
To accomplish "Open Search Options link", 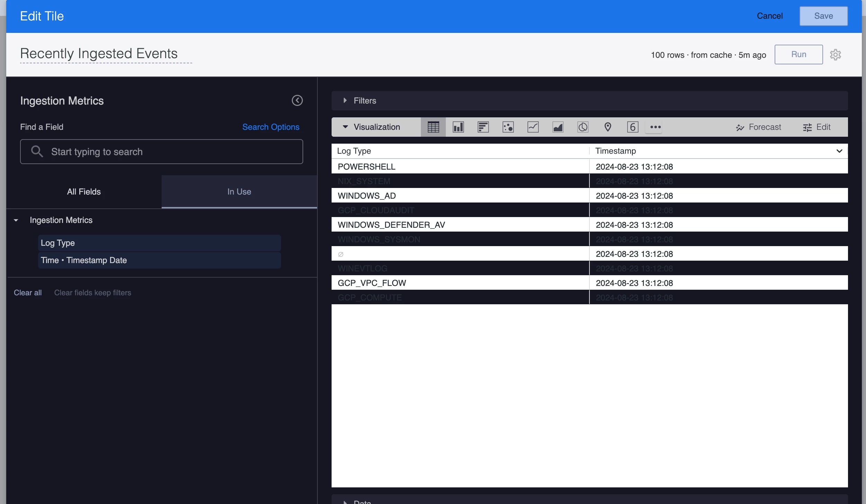I will point(271,127).
